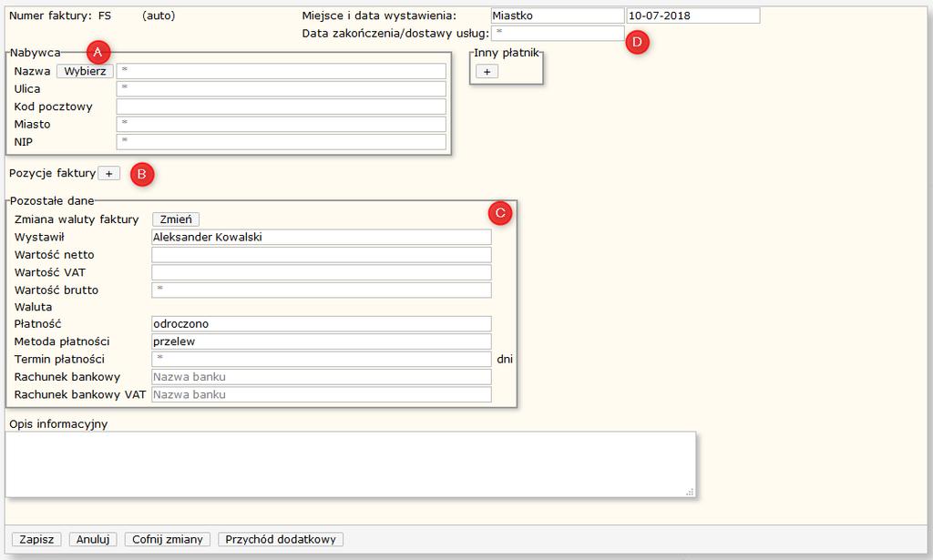This screenshot has width=933, height=560.
Task: Add invoice item with Pozycje faktury plus
Action: 109,174
